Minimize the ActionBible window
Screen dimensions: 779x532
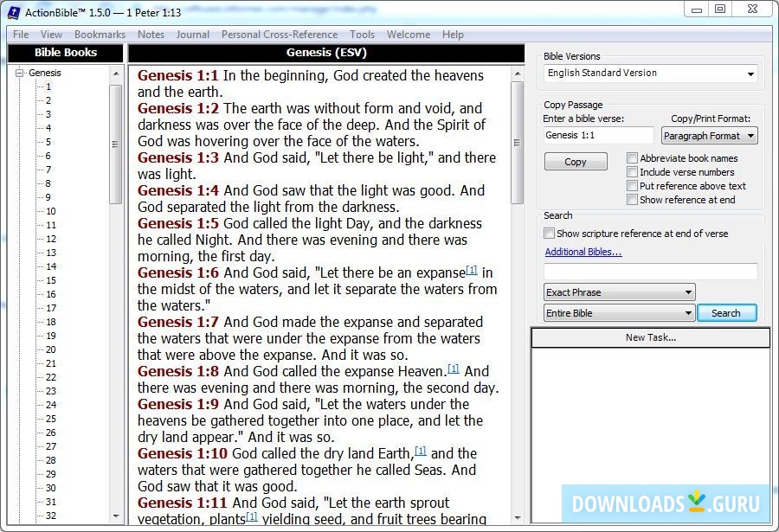(x=697, y=10)
